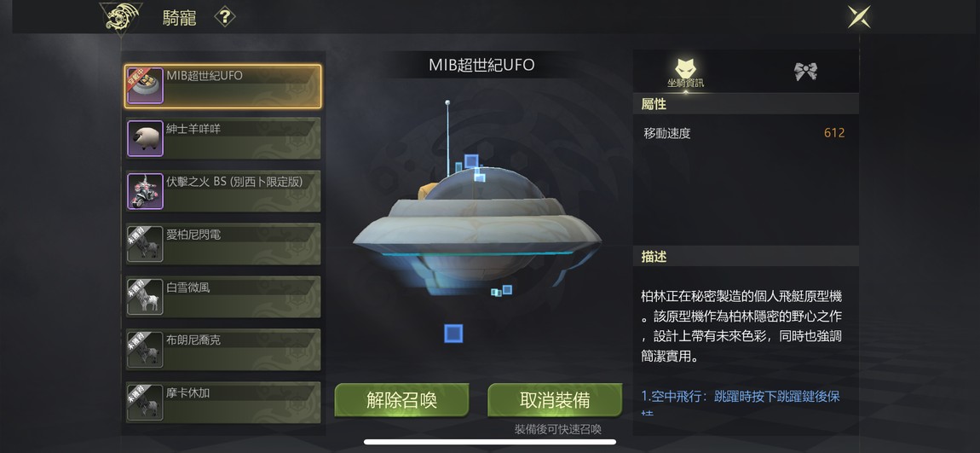Image resolution: width=980 pixels, height=453 pixels.
Task: Select the 白雪微風 list entry
Action: pos(223,297)
